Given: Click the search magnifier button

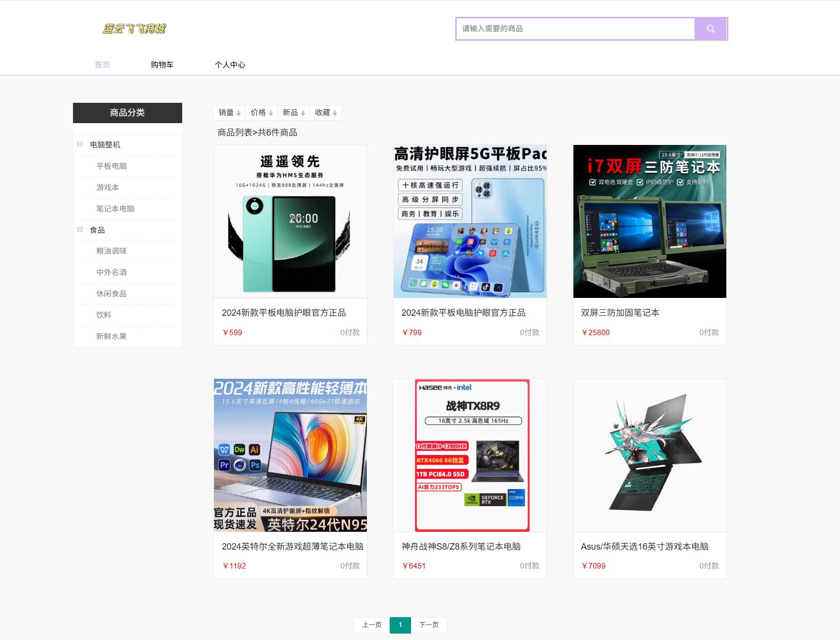Looking at the screenshot, I should coord(710,29).
